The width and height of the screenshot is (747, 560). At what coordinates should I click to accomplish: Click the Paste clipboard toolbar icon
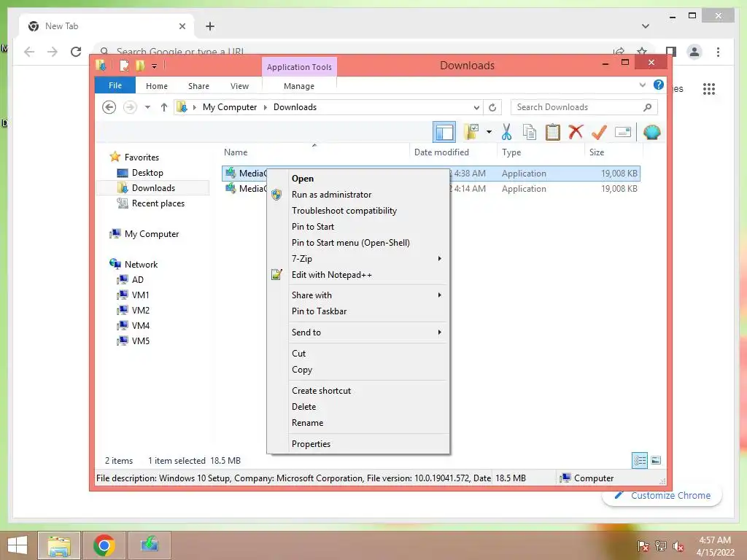pos(553,132)
